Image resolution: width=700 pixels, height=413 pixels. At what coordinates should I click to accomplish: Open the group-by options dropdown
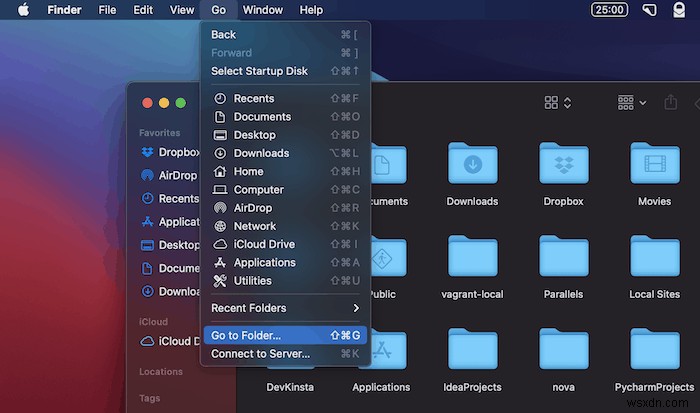click(x=632, y=102)
